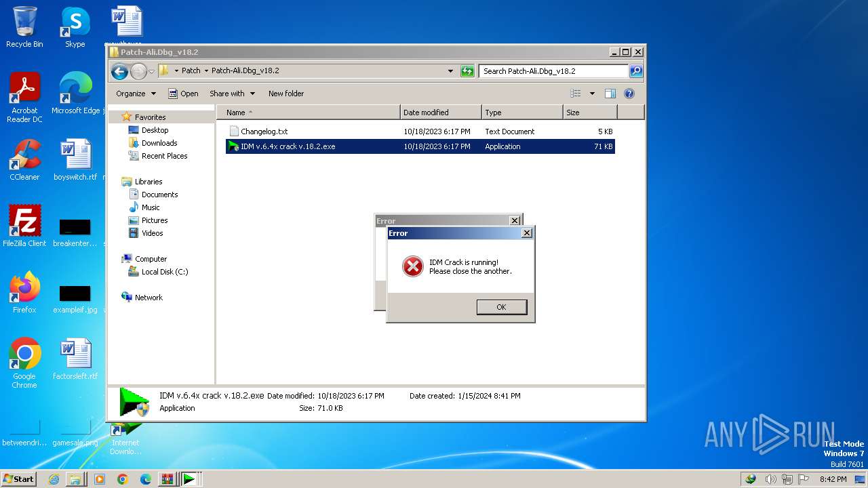Open Music library
Screen dimensions: 868x488
click(151, 207)
